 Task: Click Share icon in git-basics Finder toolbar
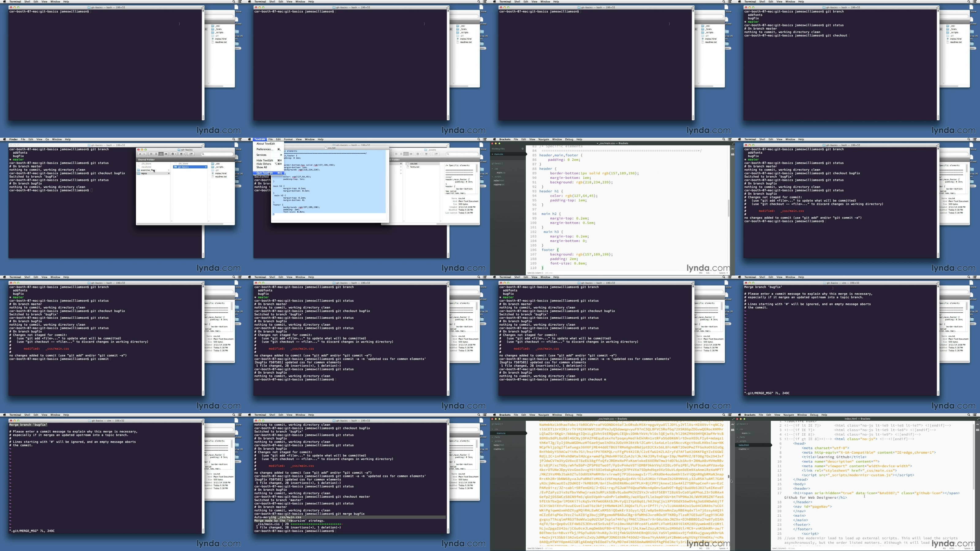[x=191, y=154]
